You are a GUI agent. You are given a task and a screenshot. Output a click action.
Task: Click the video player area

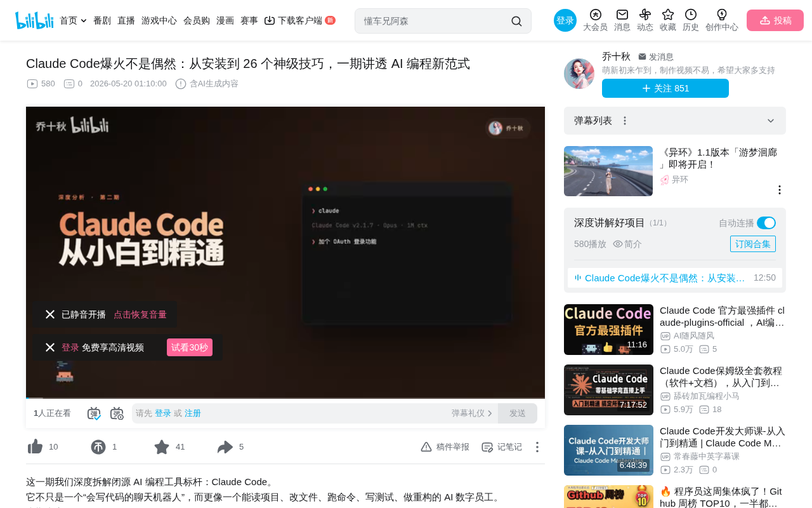285,252
